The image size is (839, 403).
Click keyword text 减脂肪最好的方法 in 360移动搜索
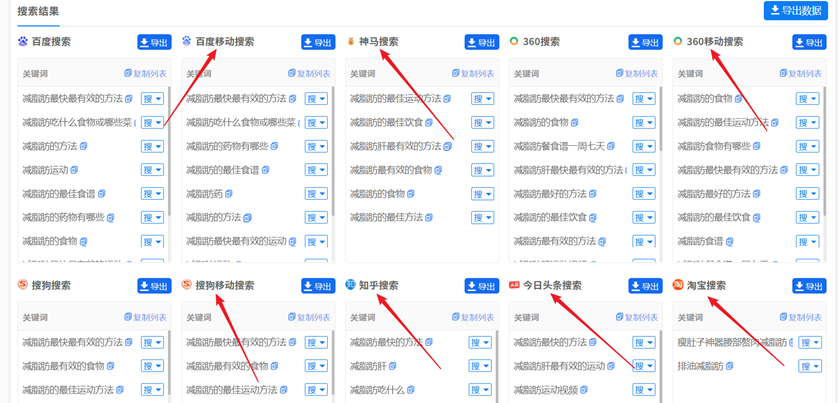[714, 194]
